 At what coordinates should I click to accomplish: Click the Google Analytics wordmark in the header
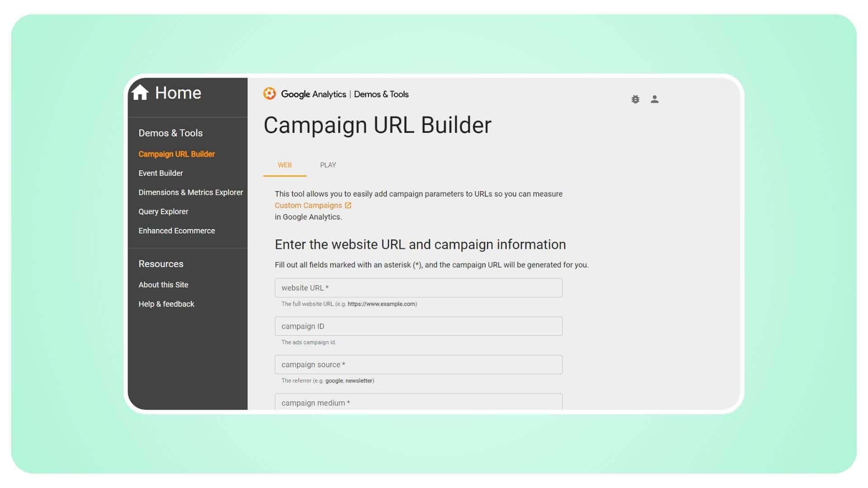(314, 94)
